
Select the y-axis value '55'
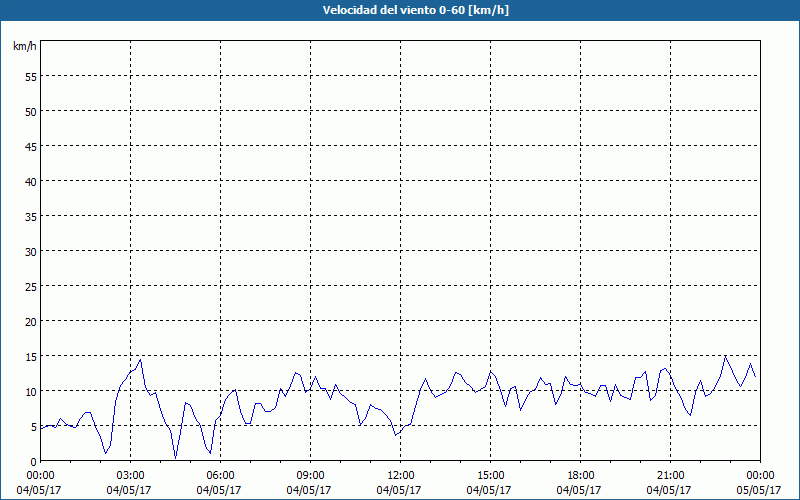coord(31,77)
